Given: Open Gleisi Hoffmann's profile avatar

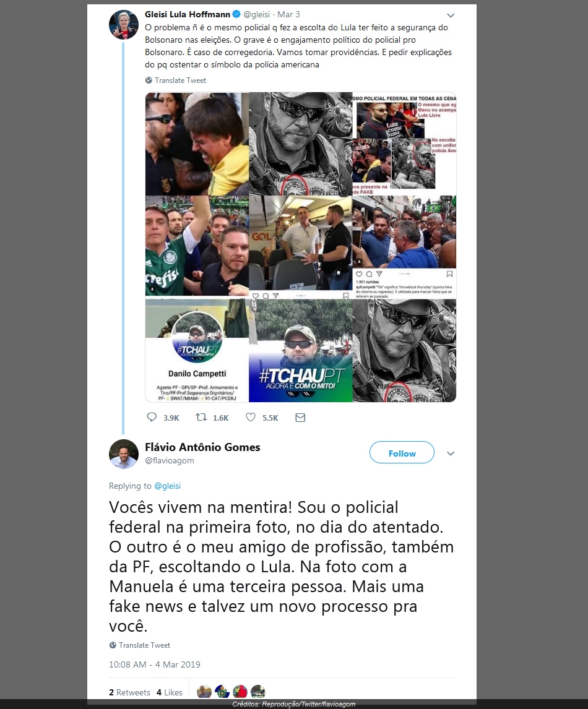Looking at the screenshot, I should point(124,24).
